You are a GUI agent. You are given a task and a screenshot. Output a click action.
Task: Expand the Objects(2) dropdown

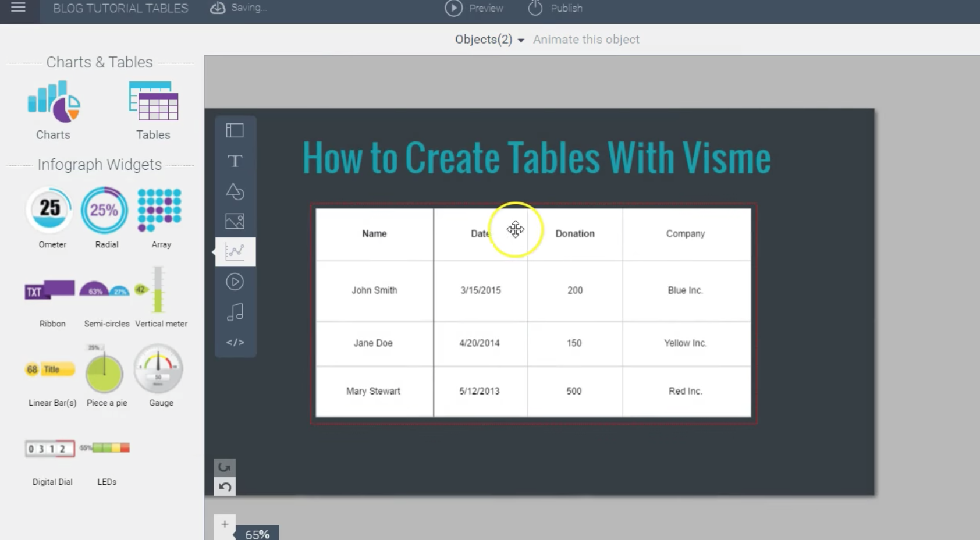489,40
